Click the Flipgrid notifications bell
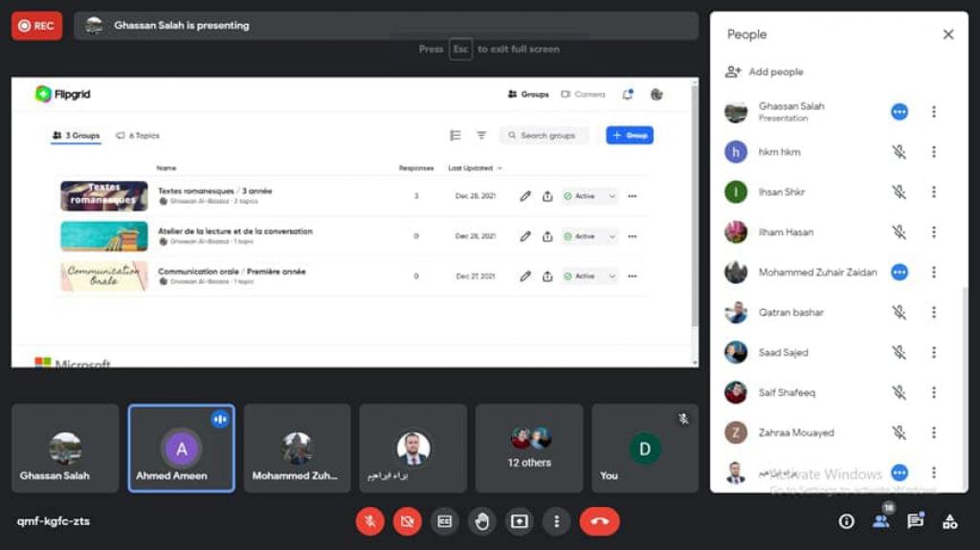 point(628,95)
